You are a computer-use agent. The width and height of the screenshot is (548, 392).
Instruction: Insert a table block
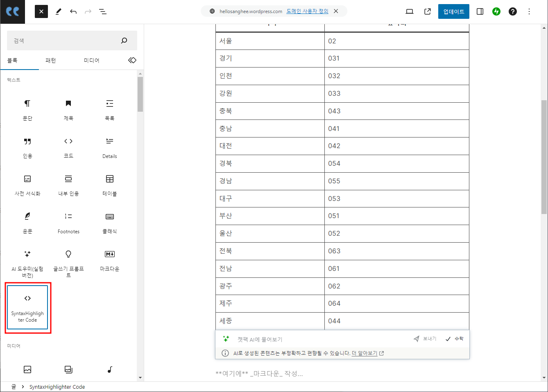tap(110, 185)
